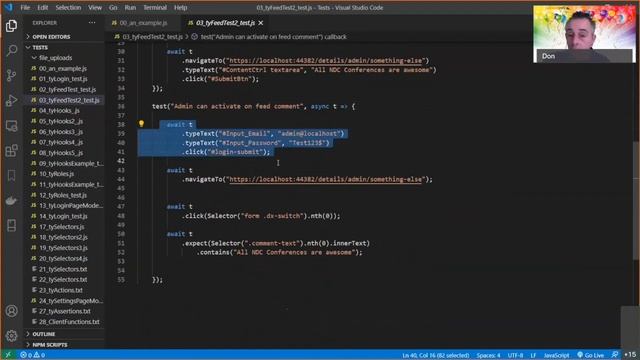The height and width of the screenshot is (360, 640).
Task: Open the Search view in activity bar
Action: point(11,51)
